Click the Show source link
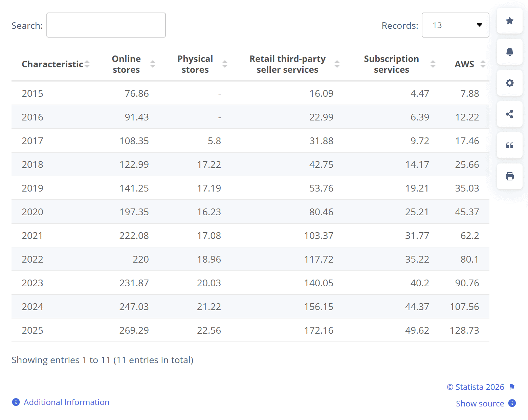 coord(480,403)
